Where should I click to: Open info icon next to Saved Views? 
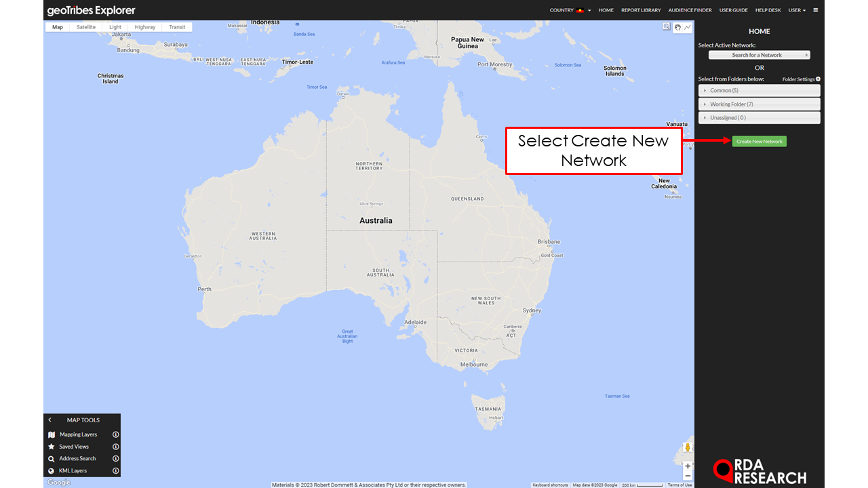(x=116, y=447)
